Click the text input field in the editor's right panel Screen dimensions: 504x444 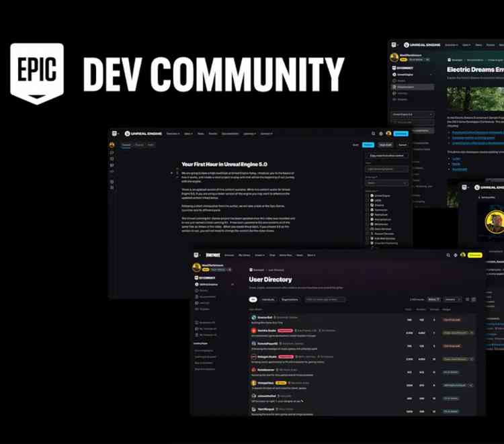[x=386, y=169]
